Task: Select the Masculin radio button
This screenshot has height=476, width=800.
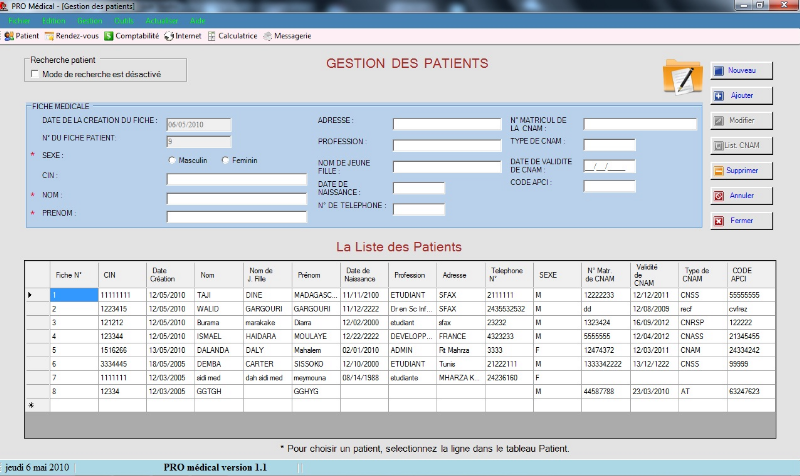Action: [173, 160]
